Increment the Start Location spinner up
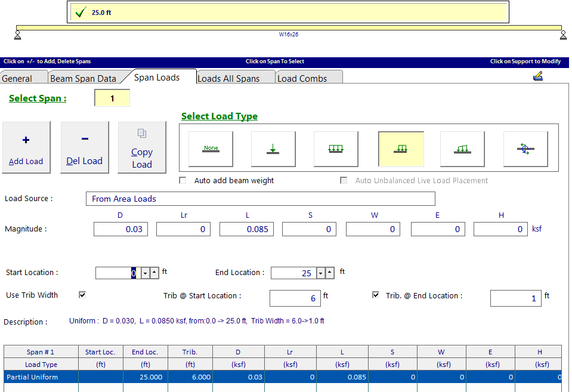This screenshot has width=572, height=392. [x=154, y=273]
